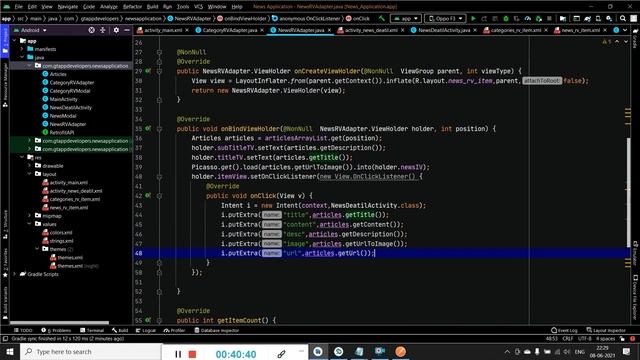Collapse the app module tree node
The width and height of the screenshot is (640, 360).
[15, 41]
